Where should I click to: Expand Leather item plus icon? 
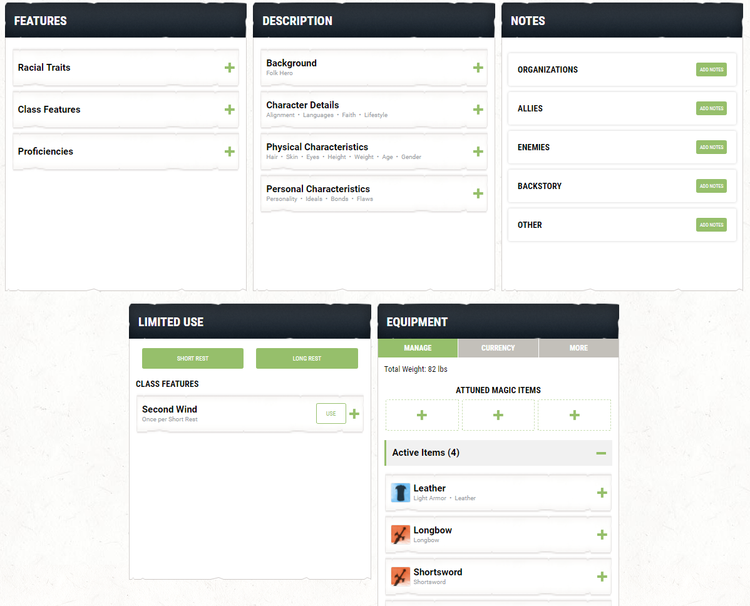click(602, 493)
